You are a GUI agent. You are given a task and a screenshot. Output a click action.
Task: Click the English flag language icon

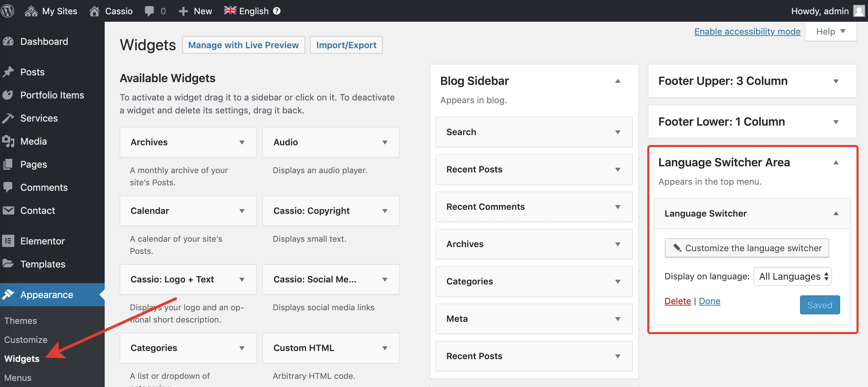pos(231,10)
